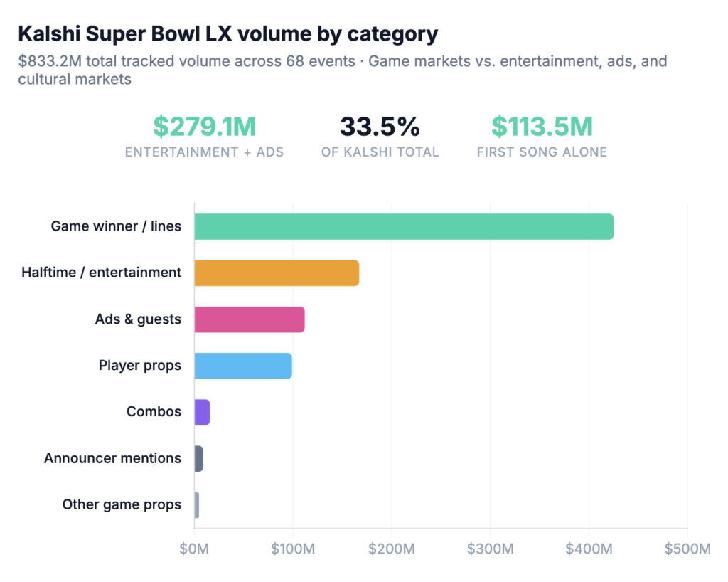Select the pink Ads & guests bar
This screenshot has width=728, height=582.
click(250, 319)
